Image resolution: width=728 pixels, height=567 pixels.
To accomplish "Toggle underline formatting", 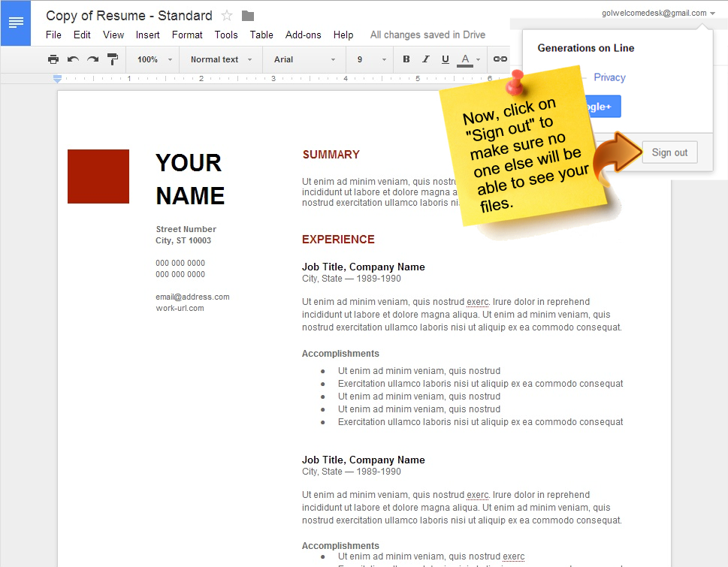I will point(446,59).
